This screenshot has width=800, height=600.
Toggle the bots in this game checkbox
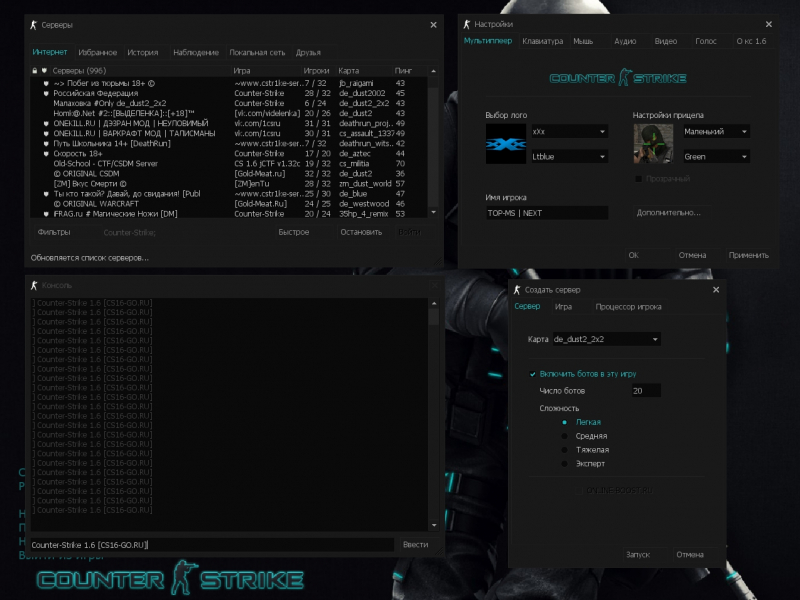[533, 374]
